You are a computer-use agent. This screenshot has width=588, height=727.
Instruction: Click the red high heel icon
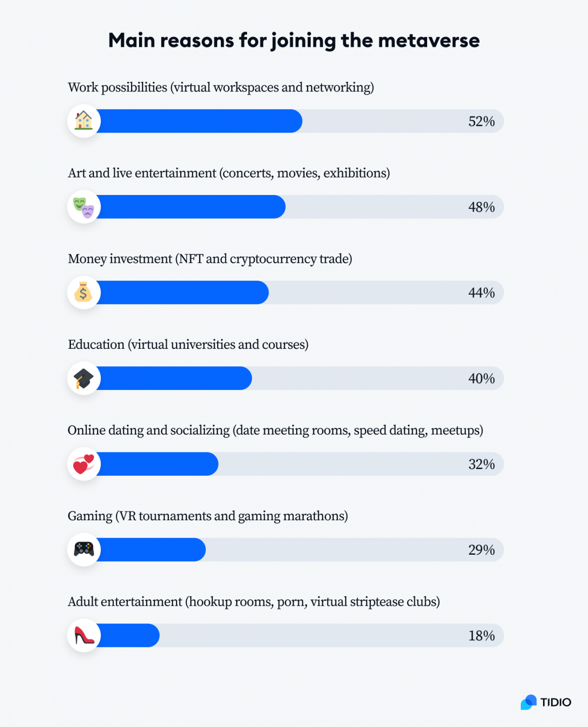click(84, 635)
